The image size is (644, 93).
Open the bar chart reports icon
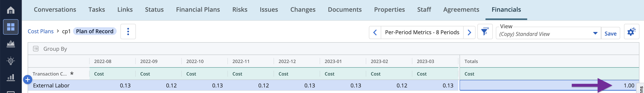click(x=11, y=77)
